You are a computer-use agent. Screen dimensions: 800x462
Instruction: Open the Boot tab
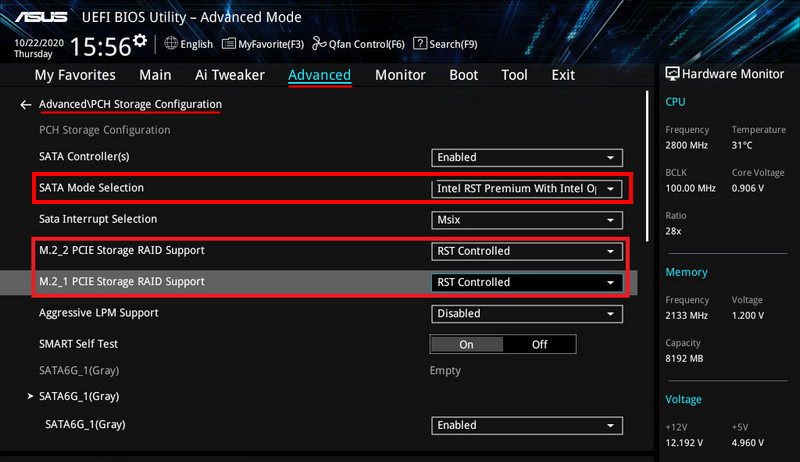[463, 75]
